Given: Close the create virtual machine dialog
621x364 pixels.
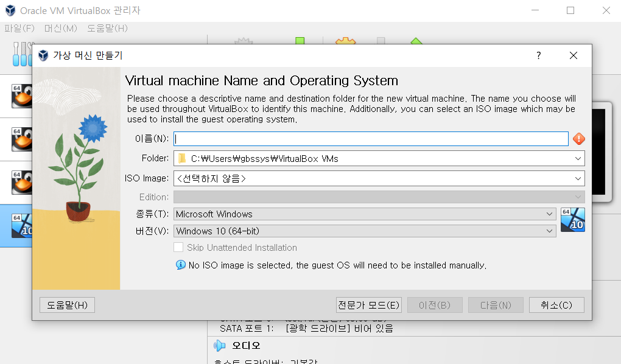Looking at the screenshot, I should click(x=574, y=55).
